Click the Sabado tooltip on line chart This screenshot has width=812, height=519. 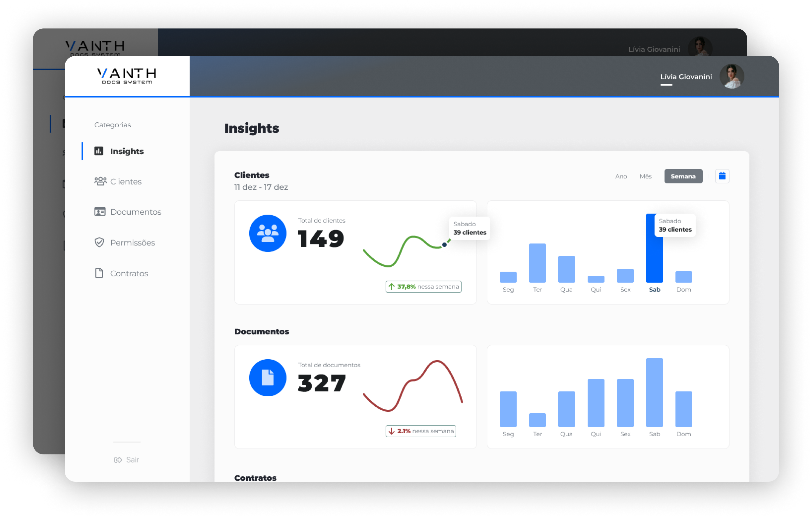click(x=470, y=228)
